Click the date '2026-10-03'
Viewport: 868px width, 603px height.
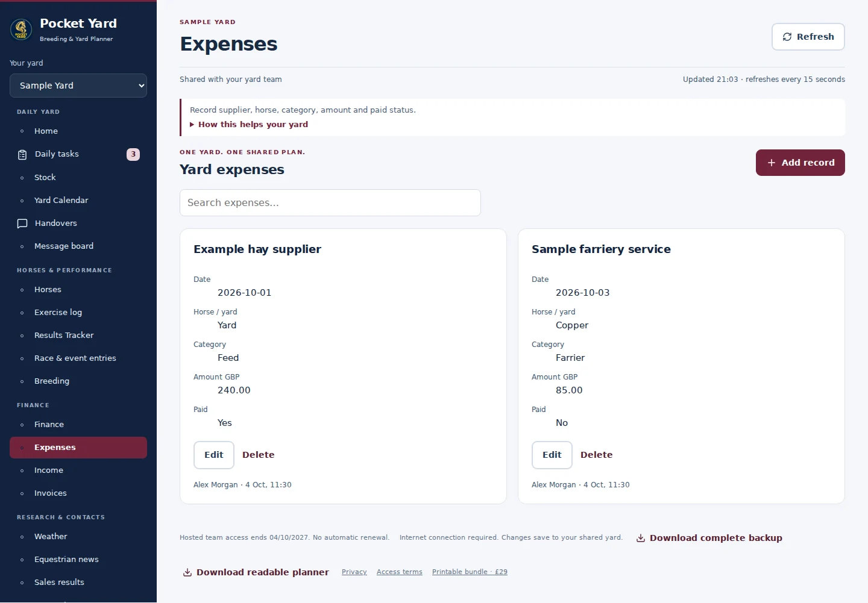click(x=582, y=293)
